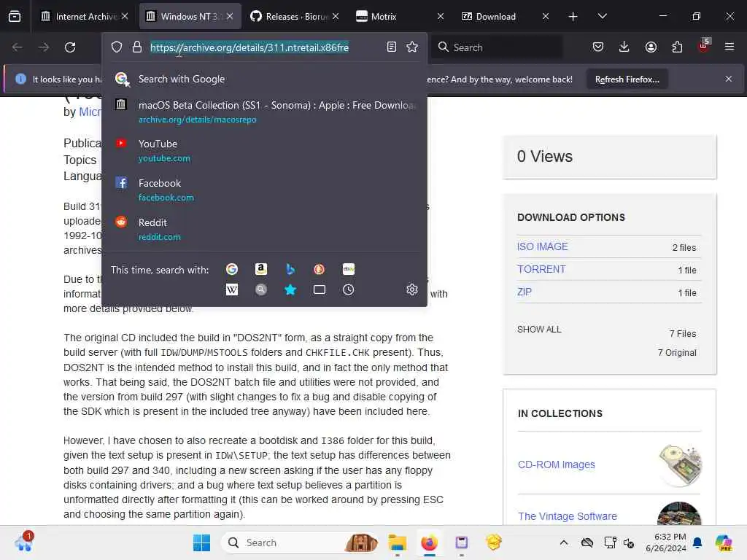Open a new tab with the plus button

pyautogui.click(x=573, y=17)
